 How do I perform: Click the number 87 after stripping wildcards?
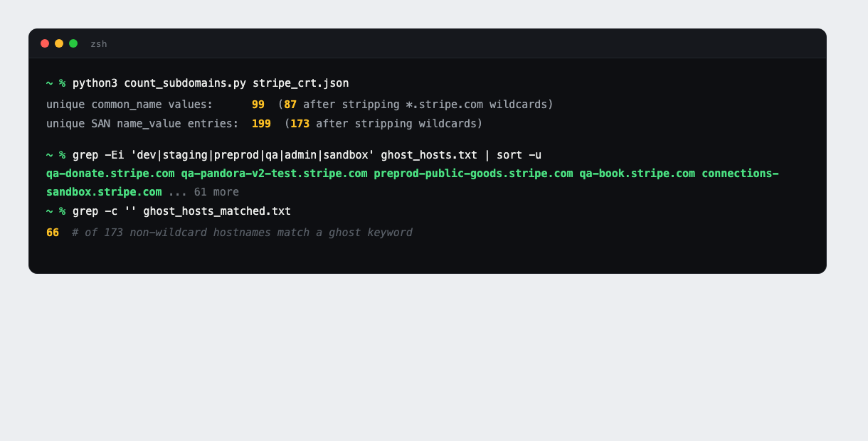tap(290, 105)
